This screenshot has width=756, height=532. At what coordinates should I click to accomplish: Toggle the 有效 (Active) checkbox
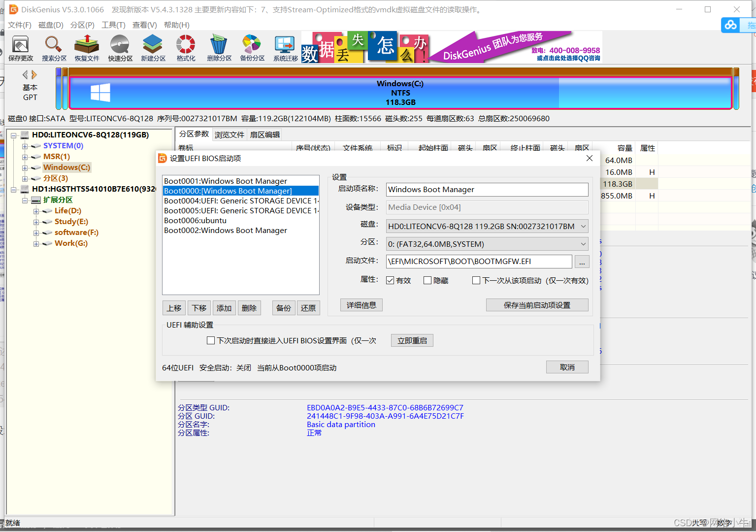pos(390,280)
